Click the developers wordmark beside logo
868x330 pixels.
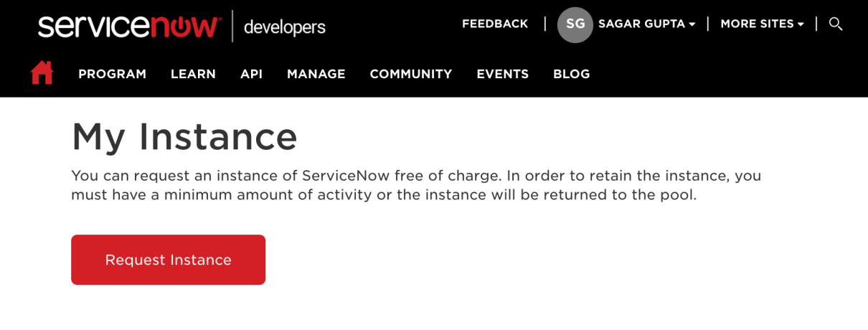pyautogui.click(x=284, y=27)
